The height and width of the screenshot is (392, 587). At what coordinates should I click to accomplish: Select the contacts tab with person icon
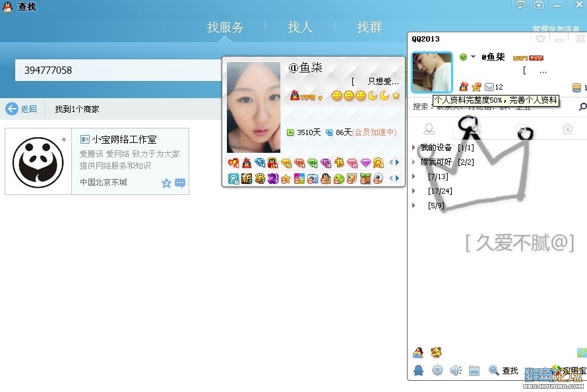[429, 129]
